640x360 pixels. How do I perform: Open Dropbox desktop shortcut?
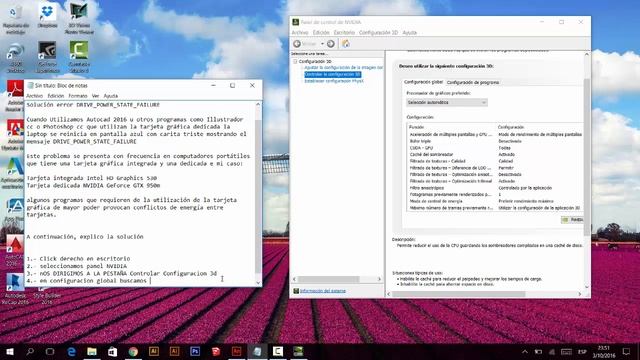click(47, 16)
